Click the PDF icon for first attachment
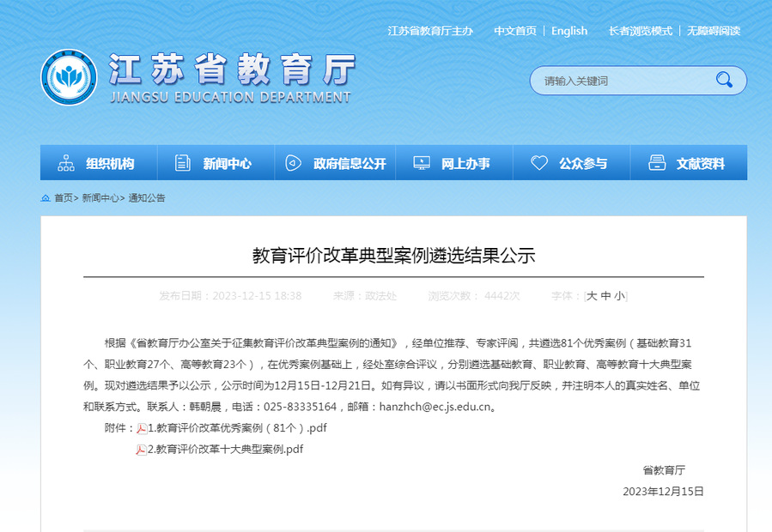Screen dimensions: 772x532 tap(142, 428)
